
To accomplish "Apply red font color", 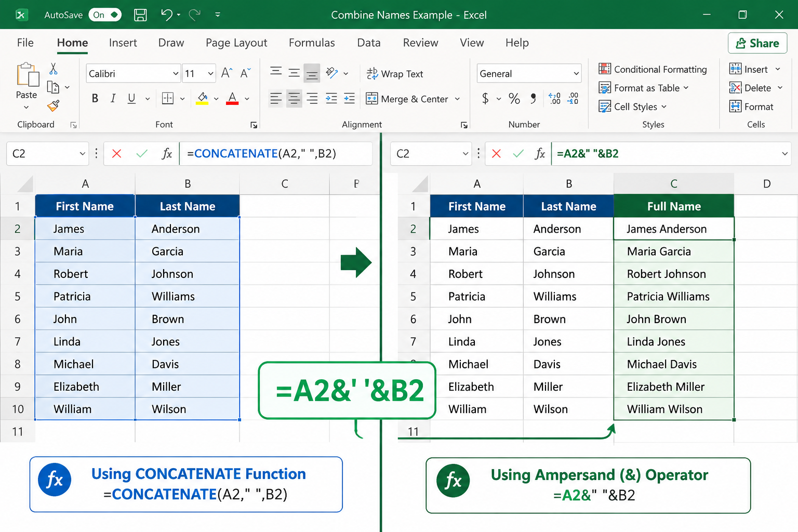I will (232, 98).
